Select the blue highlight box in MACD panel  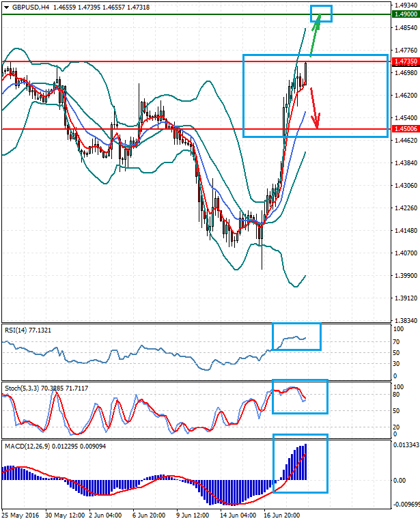click(x=300, y=463)
